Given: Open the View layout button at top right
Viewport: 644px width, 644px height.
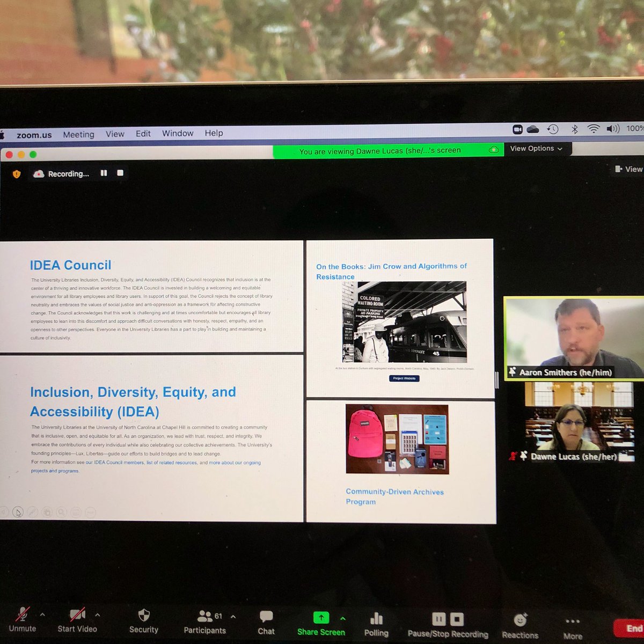Looking at the screenshot, I should point(628,169).
